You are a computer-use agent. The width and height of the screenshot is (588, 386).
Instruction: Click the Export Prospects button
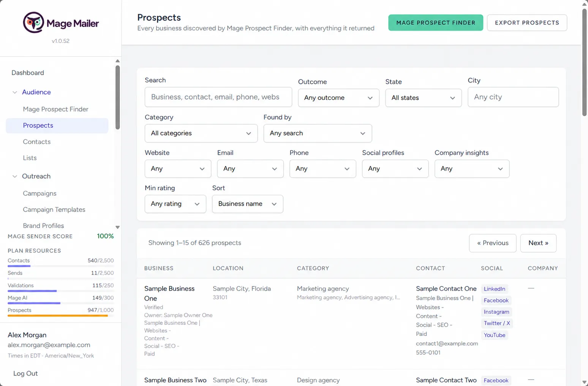click(x=527, y=23)
